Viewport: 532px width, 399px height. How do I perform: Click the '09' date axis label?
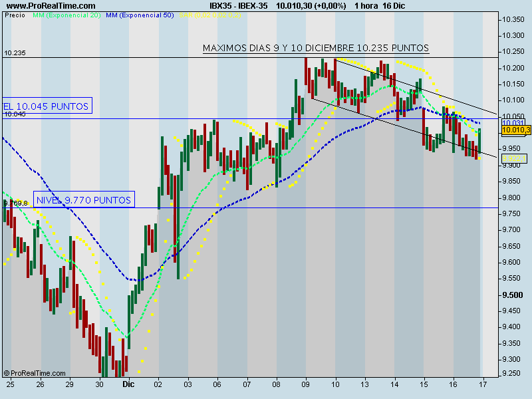(306, 384)
